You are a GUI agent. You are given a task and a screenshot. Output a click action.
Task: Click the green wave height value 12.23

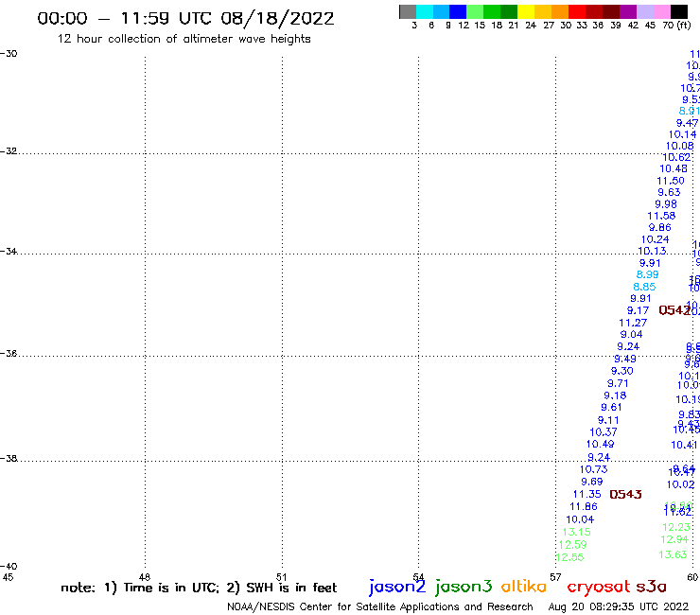click(676, 527)
